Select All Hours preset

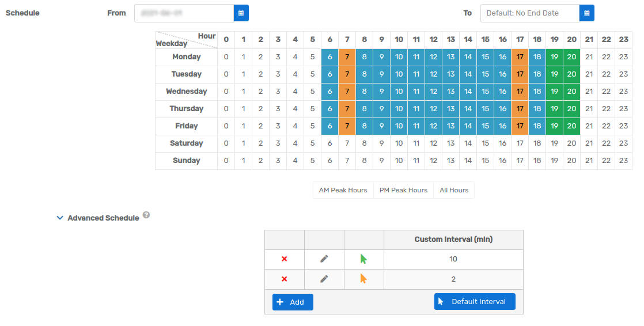(x=454, y=190)
